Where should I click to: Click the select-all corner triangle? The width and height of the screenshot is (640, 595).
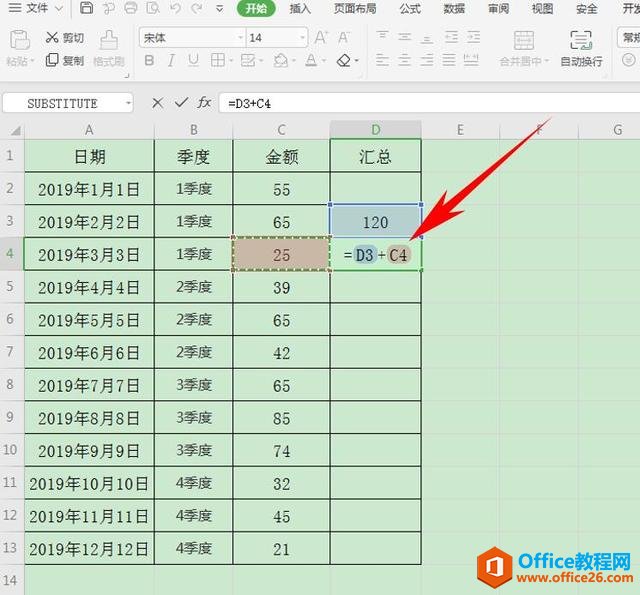(x=16, y=131)
